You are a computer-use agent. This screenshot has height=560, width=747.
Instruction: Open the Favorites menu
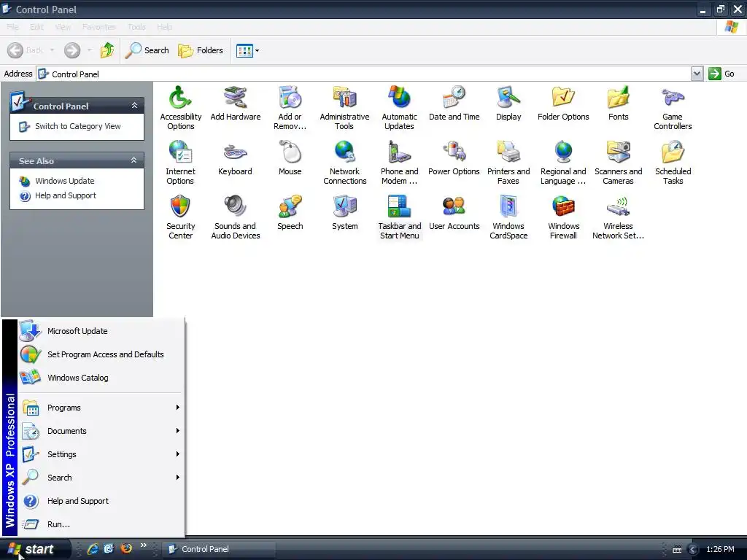(98, 27)
